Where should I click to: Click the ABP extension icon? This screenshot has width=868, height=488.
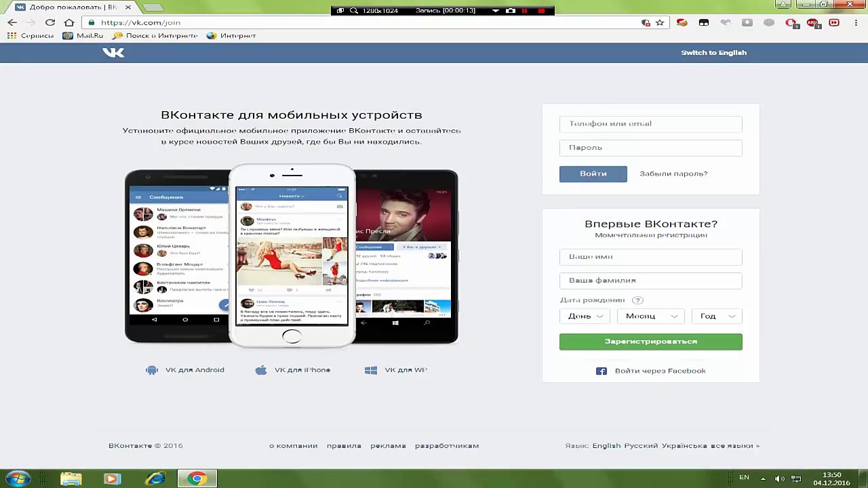pos(812,22)
